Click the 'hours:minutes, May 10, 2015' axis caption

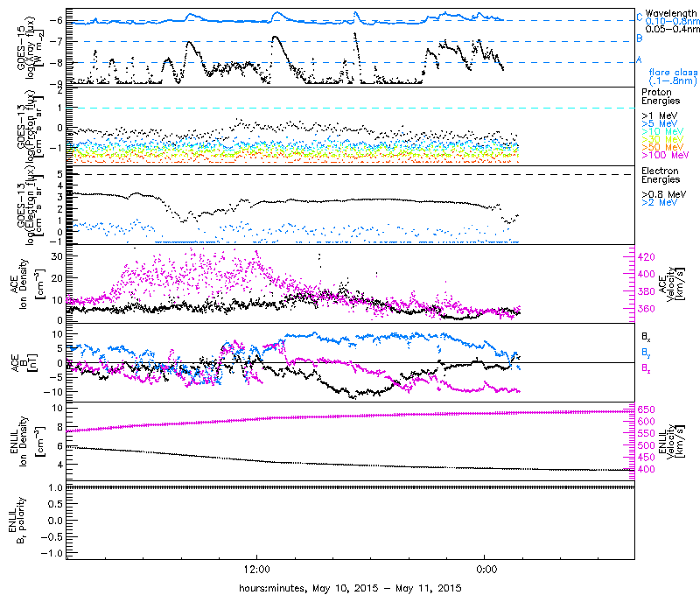pyautogui.click(x=350, y=588)
